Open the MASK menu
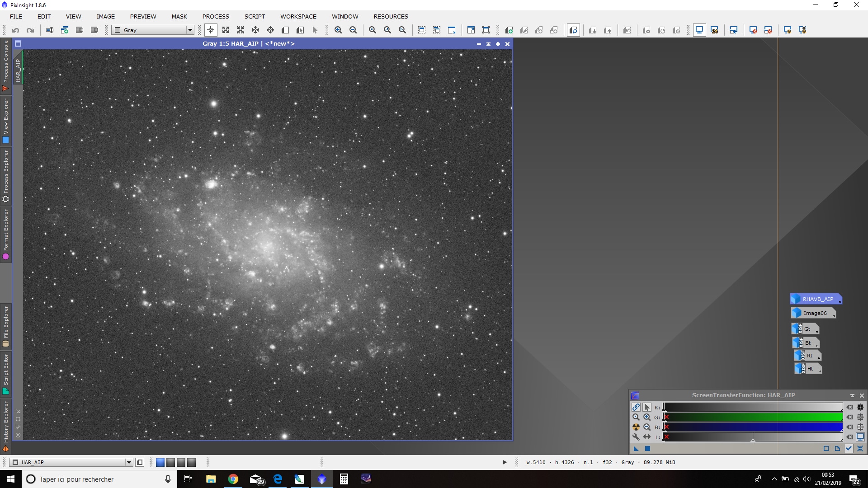 tap(179, 16)
